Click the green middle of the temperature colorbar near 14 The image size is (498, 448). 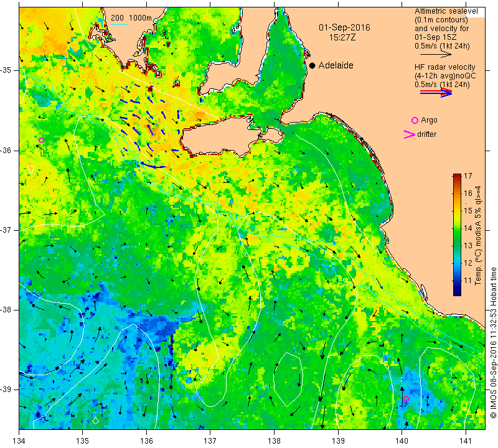point(457,228)
